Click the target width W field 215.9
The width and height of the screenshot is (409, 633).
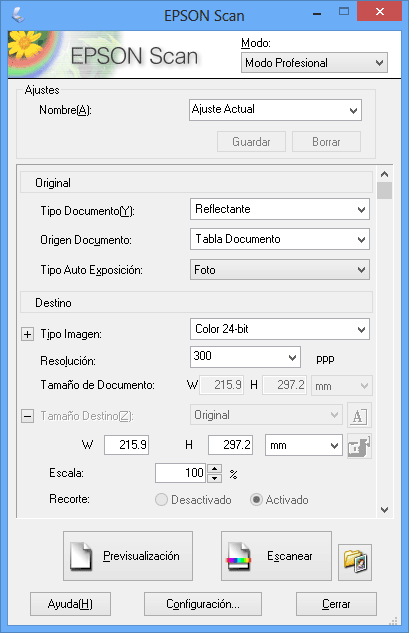coord(126,445)
